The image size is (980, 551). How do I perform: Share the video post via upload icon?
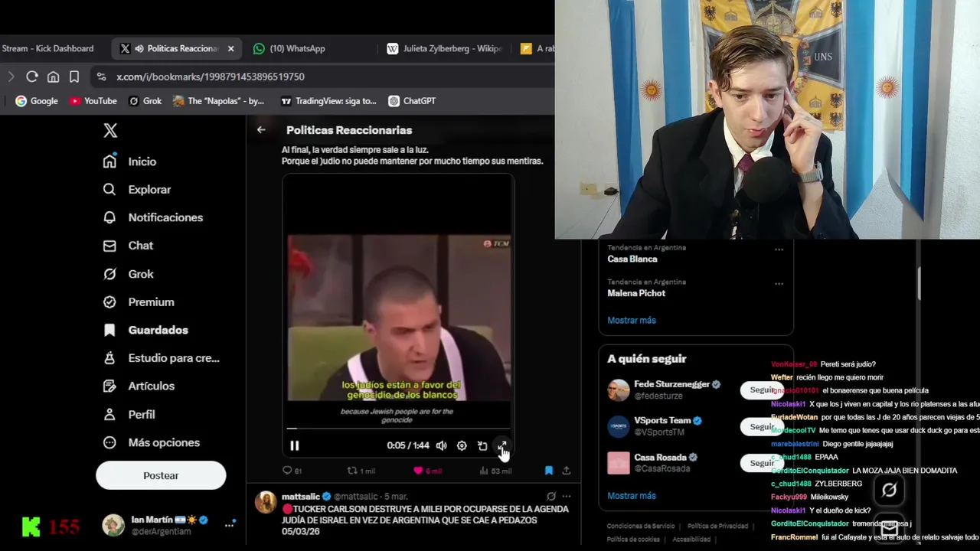[x=567, y=471]
